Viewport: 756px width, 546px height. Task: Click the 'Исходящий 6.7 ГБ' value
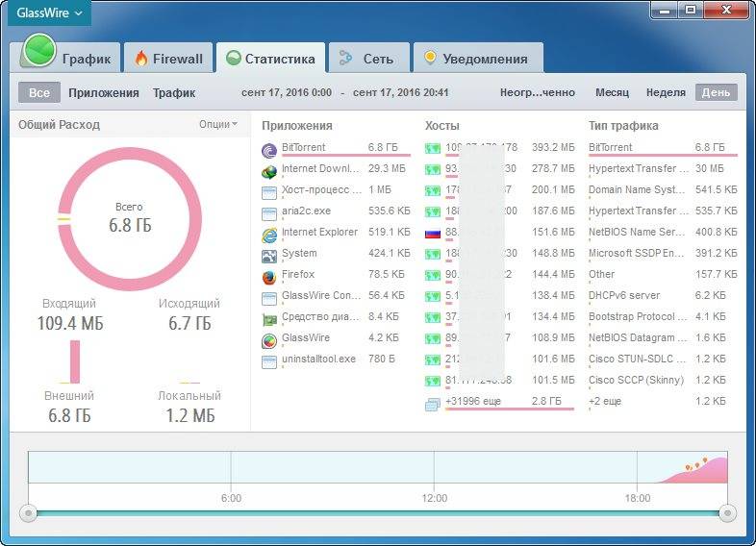tap(189, 323)
